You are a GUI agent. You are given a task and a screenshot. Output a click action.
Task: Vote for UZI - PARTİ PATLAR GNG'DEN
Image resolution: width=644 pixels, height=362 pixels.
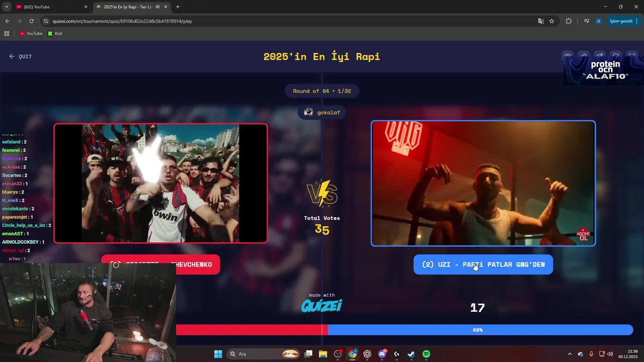(483, 264)
